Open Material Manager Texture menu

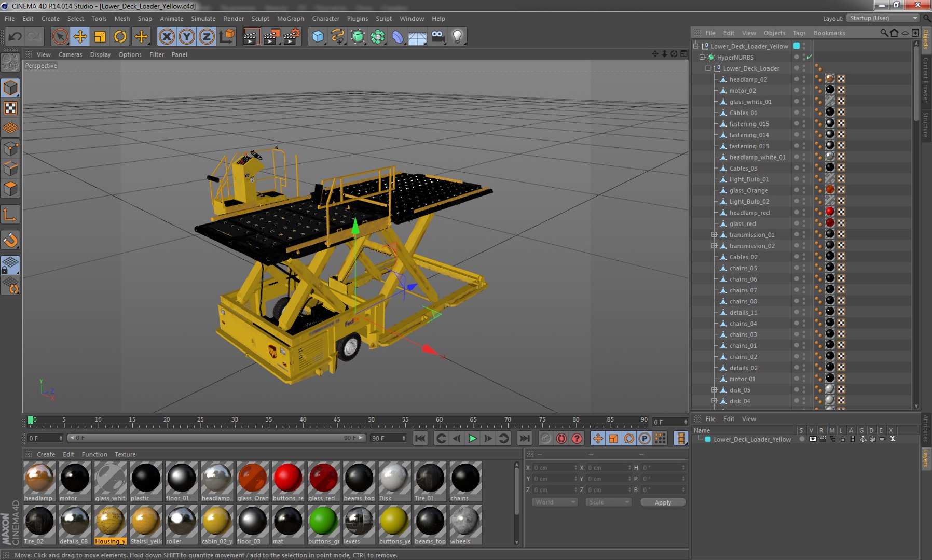click(125, 454)
